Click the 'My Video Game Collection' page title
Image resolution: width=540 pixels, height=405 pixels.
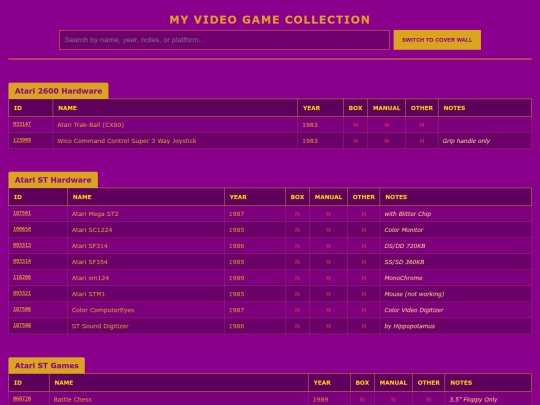(270, 20)
